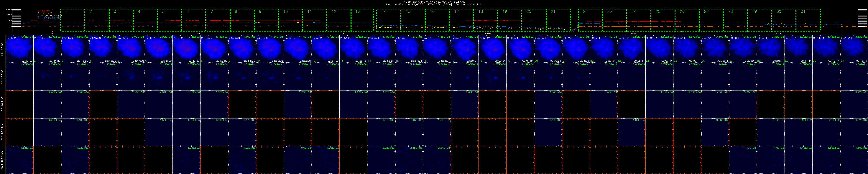Select interval 14 box in the lightcurve

389,21
